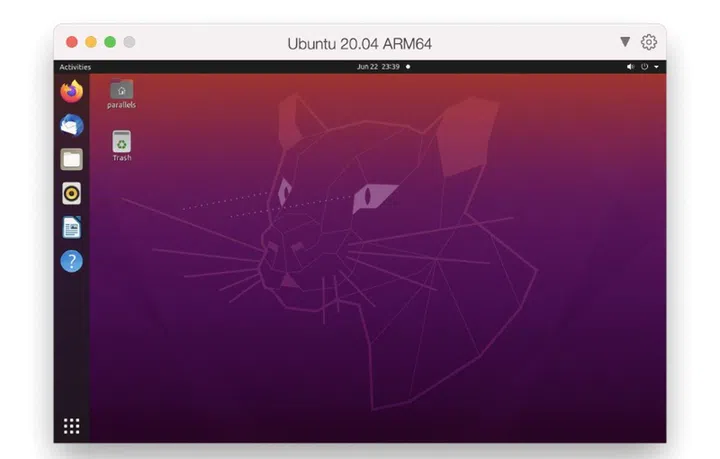Click the green full-screen window button

click(110, 42)
